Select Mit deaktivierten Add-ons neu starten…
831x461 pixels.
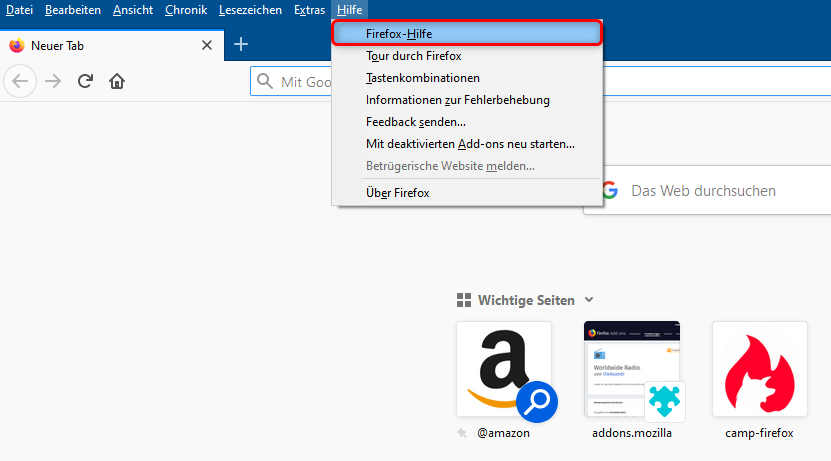(x=467, y=144)
